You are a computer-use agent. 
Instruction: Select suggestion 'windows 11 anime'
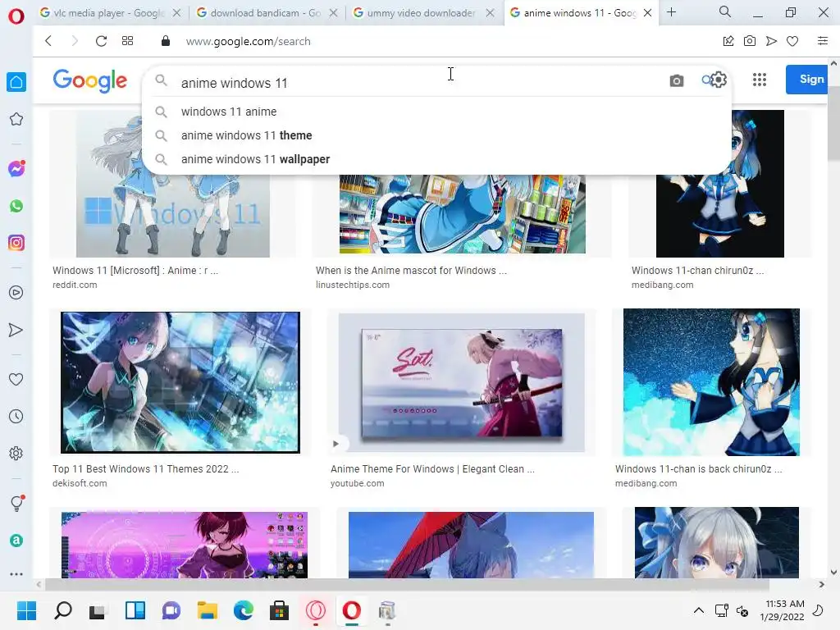[x=436, y=112]
